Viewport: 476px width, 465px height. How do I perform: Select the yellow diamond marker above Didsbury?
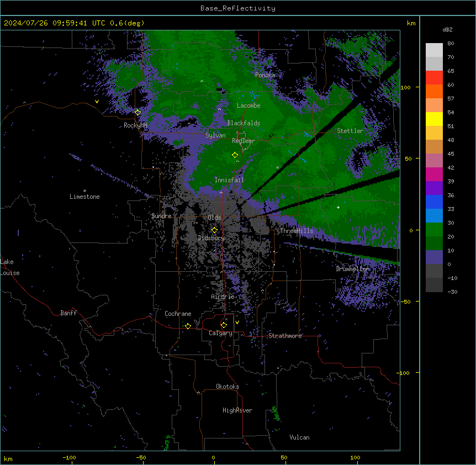pos(214,230)
